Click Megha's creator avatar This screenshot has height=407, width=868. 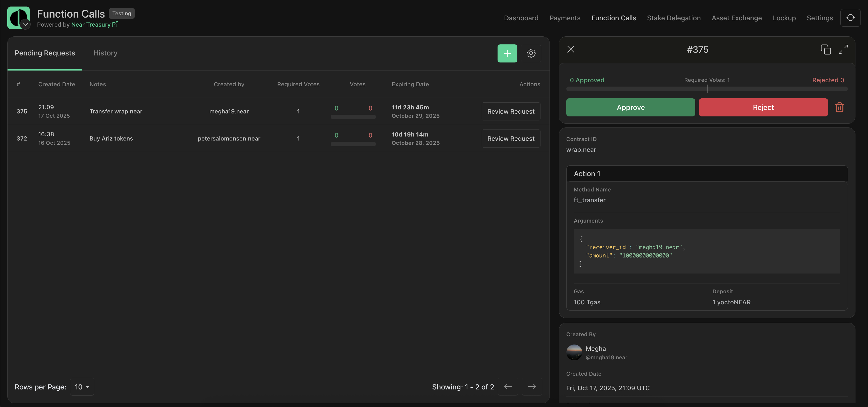click(574, 353)
